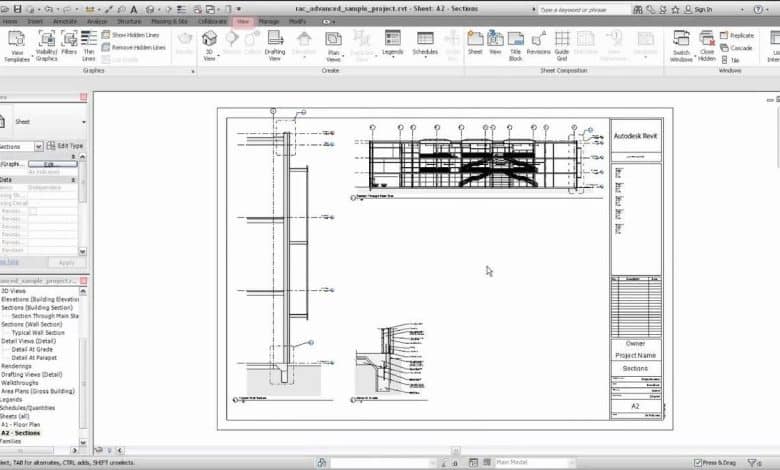
Task: Open the Modify ribbon tab
Action: pos(297,21)
